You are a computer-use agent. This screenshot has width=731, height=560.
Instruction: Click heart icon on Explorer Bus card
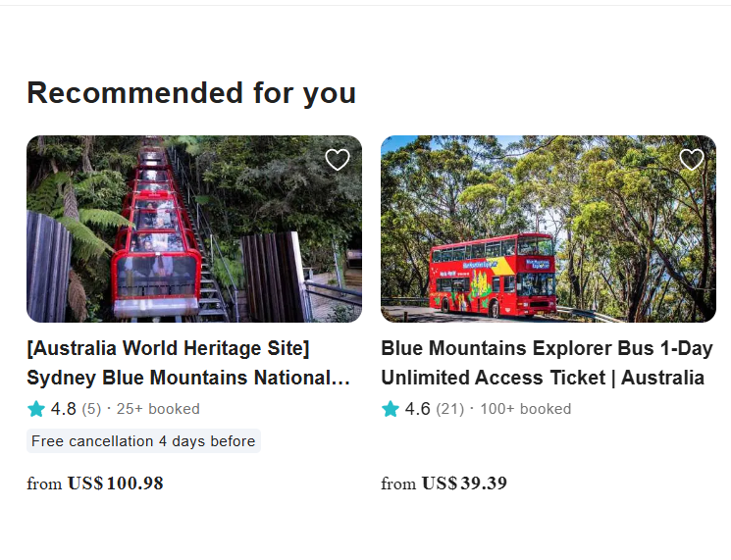click(692, 160)
